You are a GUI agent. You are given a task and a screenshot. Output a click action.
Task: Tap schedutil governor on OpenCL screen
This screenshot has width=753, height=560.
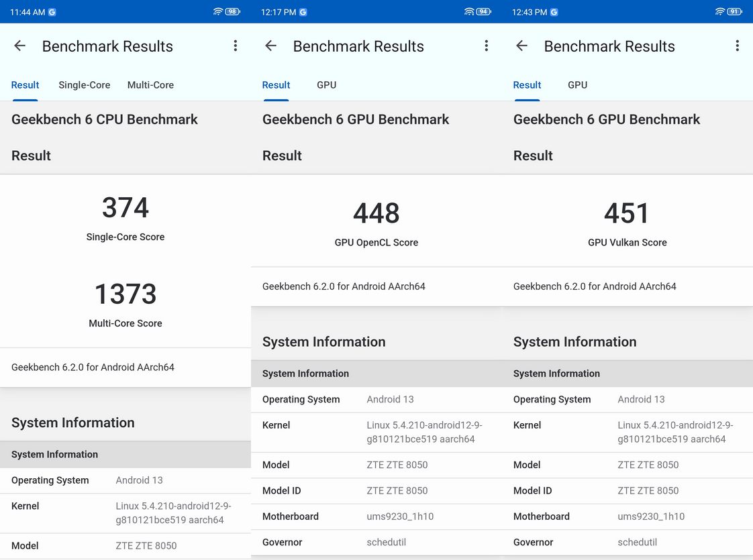[x=386, y=543]
